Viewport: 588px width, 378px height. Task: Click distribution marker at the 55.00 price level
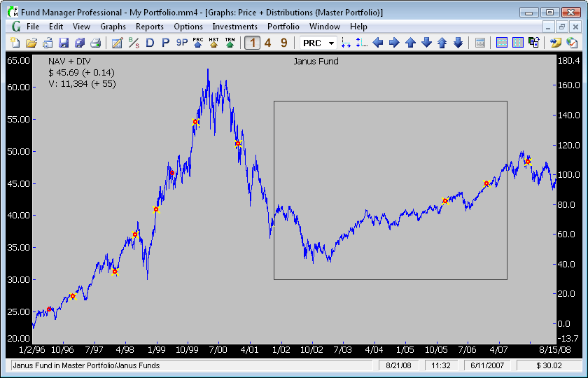(195, 122)
